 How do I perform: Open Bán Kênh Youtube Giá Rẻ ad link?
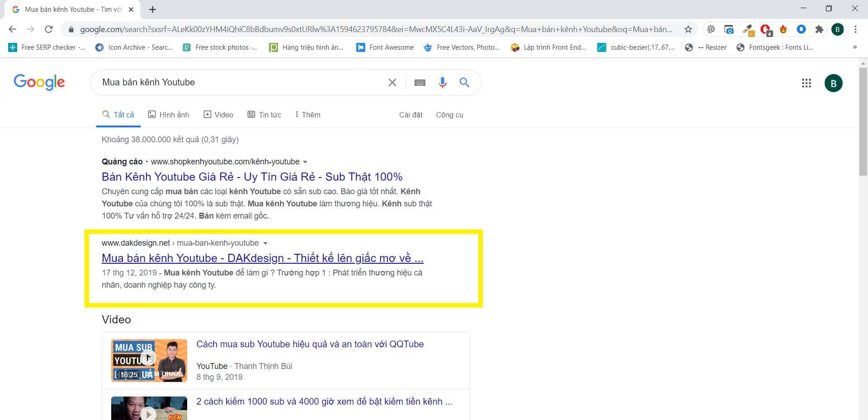click(x=252, y=177)
